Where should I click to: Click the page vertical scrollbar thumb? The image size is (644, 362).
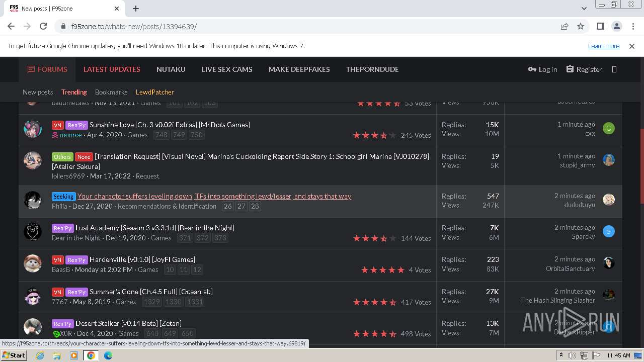click(641, 166)
